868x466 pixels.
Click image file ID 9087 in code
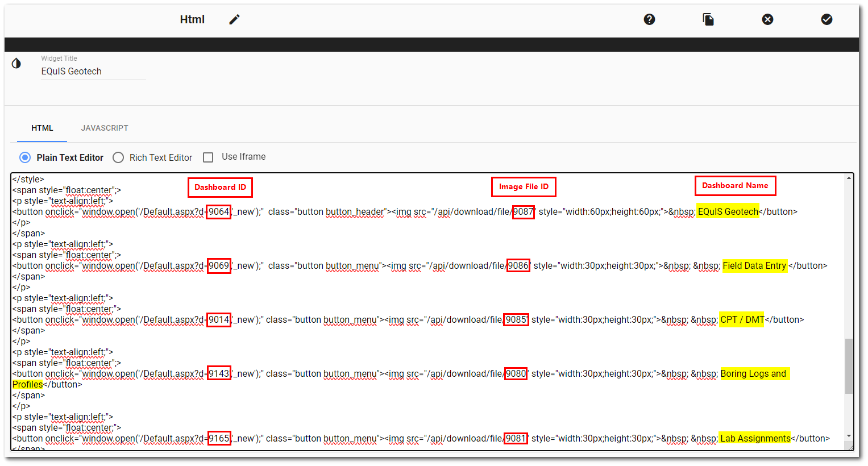[x=524, y=211]
